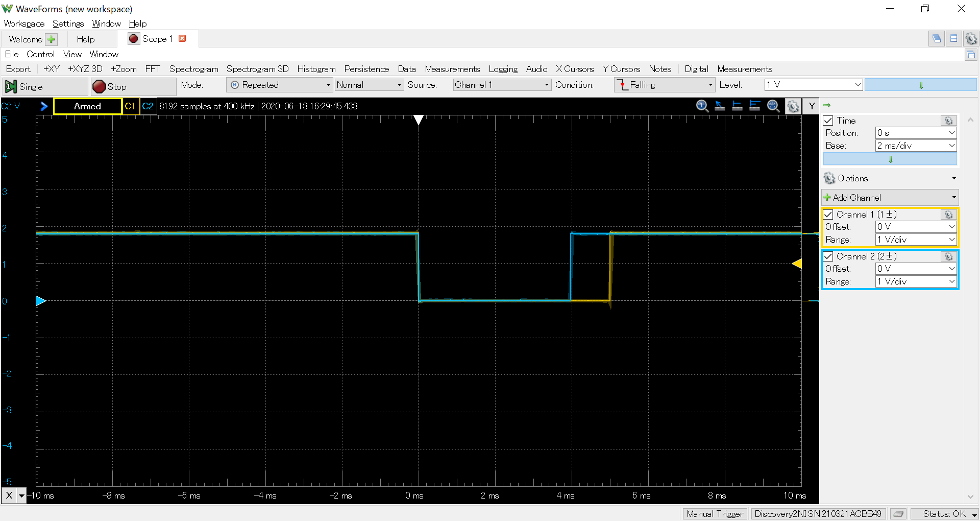Open the Control menu
This screenshot has width=980, height=521.
[40, 54]
